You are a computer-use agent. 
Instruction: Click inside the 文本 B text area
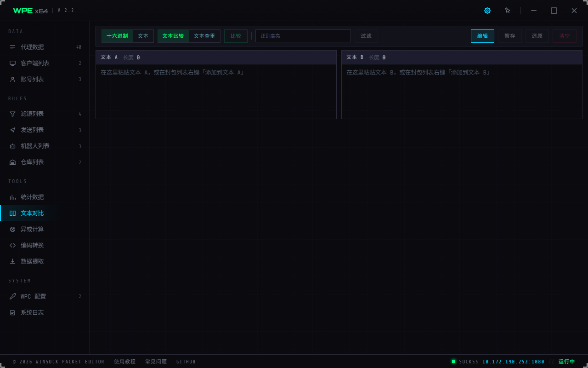pyautogui.click(x=462, y=92)
